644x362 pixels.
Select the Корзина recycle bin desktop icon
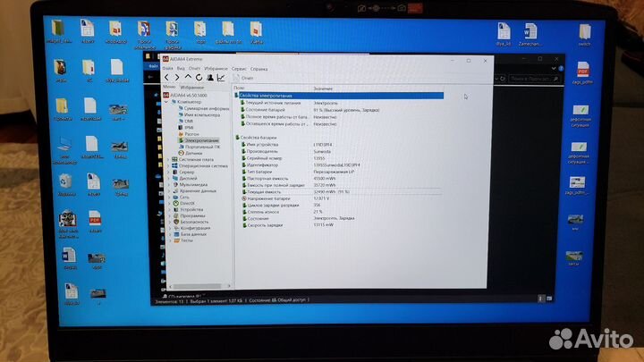tap(66, 185)
